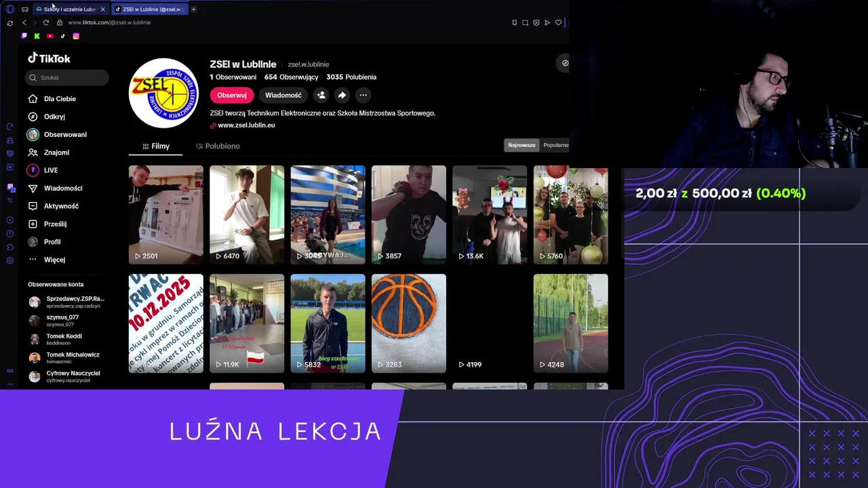The height and width of the screenshot is (488, 868).
Task: Open the basketball video with 3283 views
Action: (x=409, y=323)
